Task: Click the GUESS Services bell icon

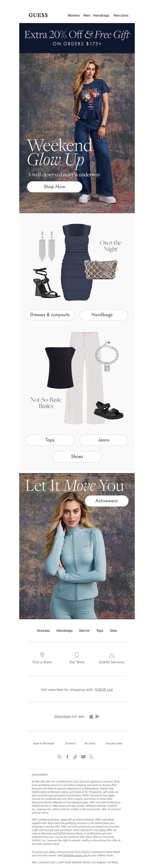Action: click(112, 655)
